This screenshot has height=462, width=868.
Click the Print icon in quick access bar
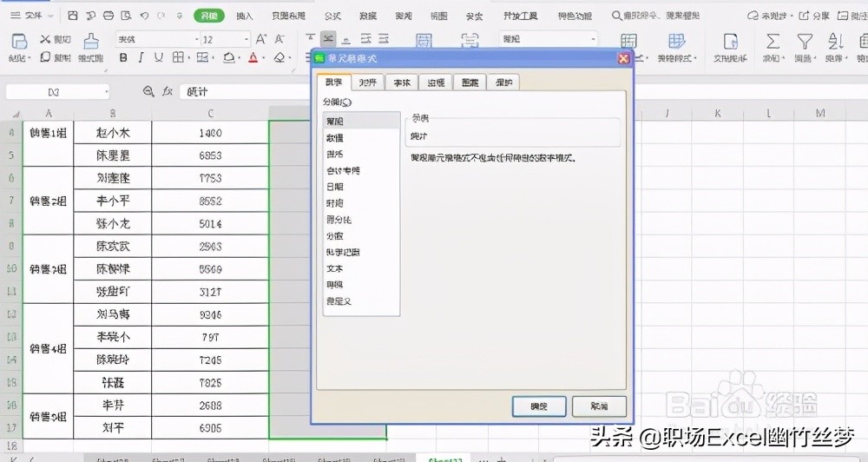point(108,16)
